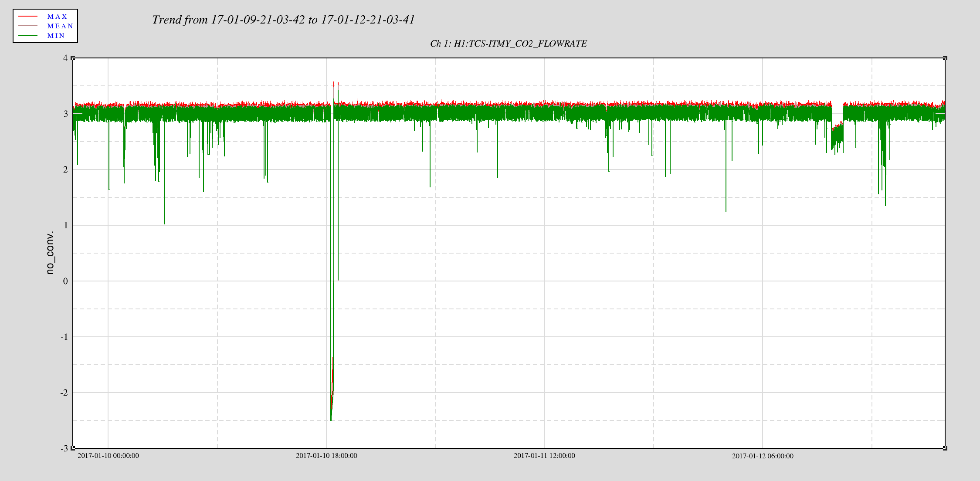Viewport: 980px width, 481px height.
Task: Click the x-axis tick label 2017-01-10 18:00:00
Action: point(326,456)
